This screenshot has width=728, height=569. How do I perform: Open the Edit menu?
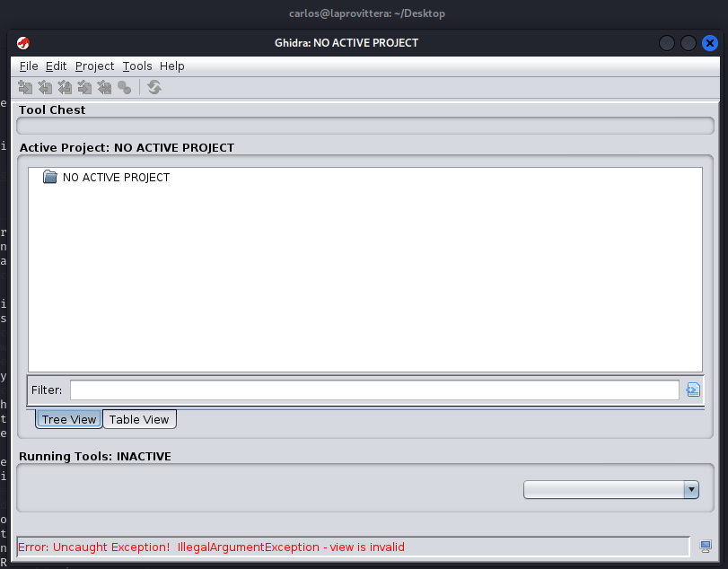coord(57,66)
